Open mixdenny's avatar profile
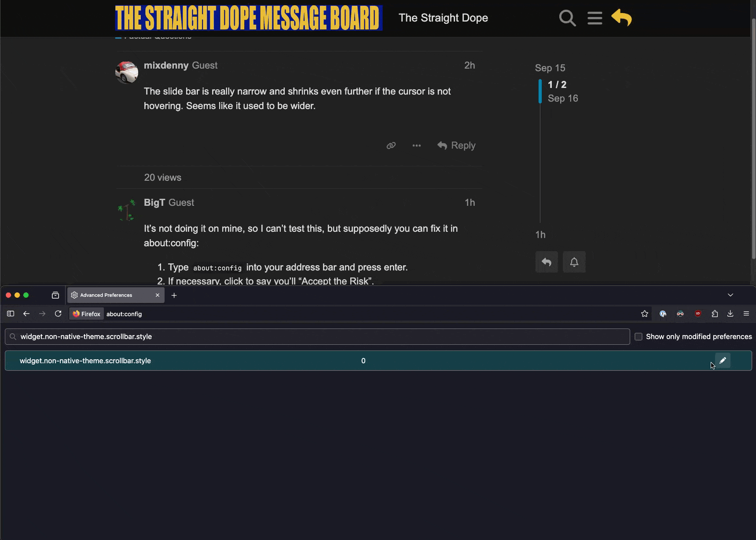756x540 pixels. pyautogui.click(x=127, y=72)
